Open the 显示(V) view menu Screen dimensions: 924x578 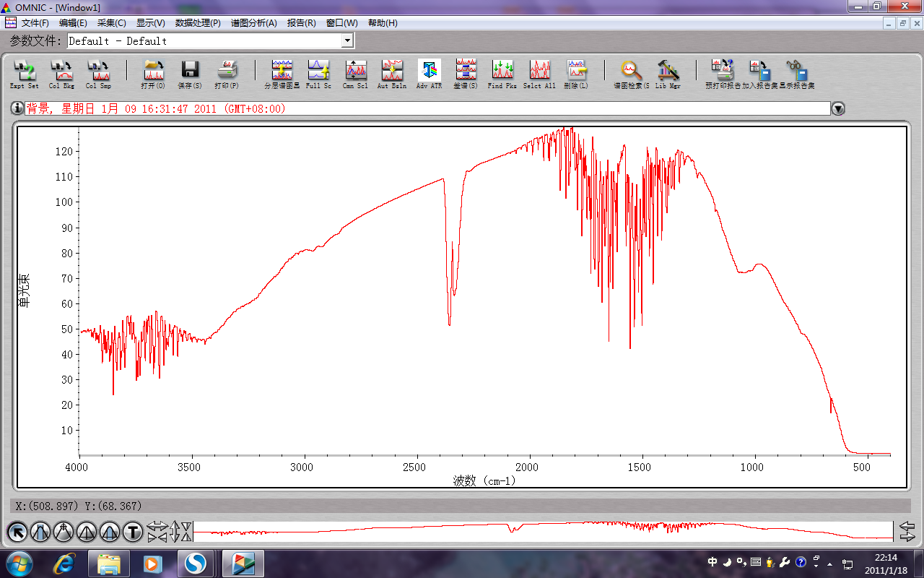coord(150,23)
